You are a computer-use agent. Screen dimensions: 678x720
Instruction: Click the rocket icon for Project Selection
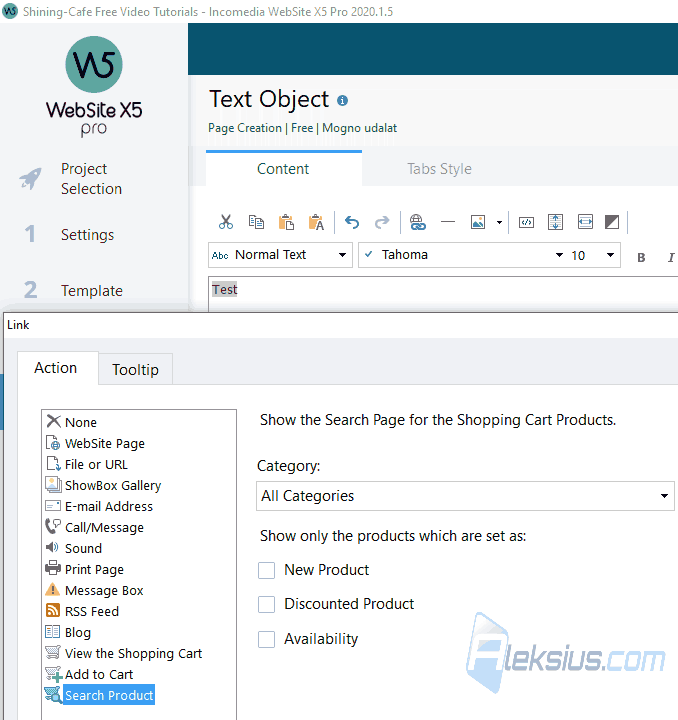tap(30, 179)
